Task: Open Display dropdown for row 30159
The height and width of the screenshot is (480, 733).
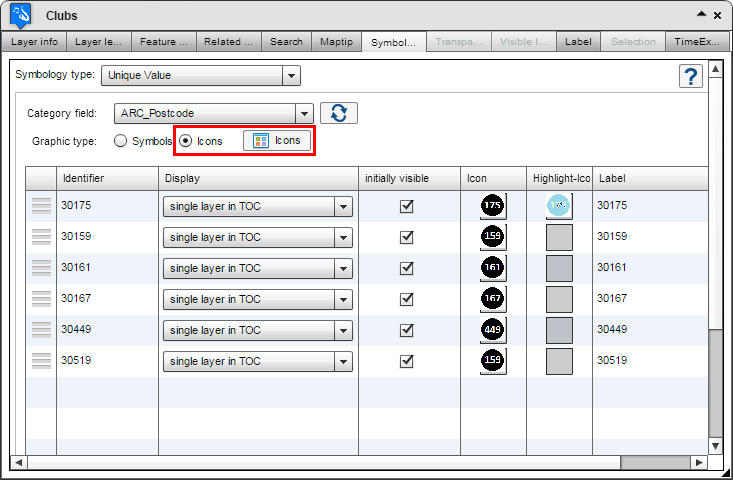Action: pyautogui.click(x=258, y=237)
